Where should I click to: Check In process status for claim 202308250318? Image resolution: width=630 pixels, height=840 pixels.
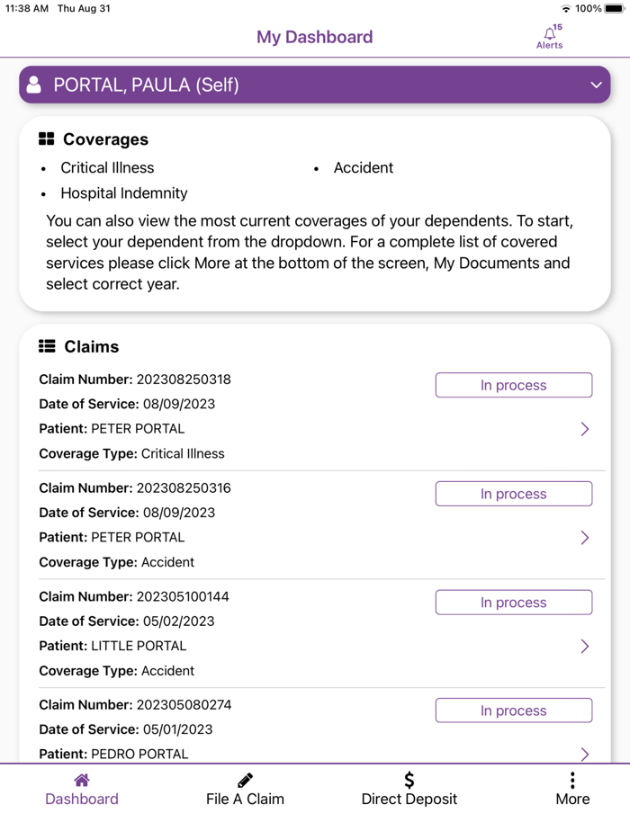point(513,384)
